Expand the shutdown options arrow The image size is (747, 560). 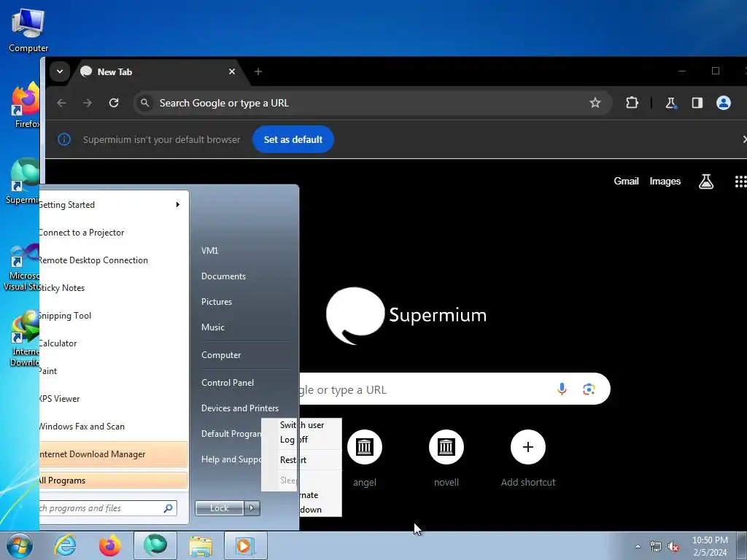click(x=252, y=508)
